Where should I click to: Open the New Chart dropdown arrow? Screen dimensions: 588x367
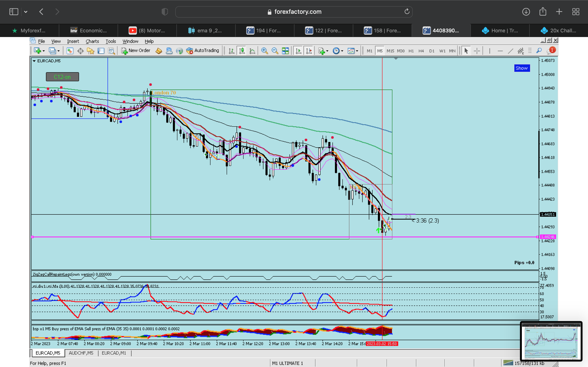pos(43,51)
